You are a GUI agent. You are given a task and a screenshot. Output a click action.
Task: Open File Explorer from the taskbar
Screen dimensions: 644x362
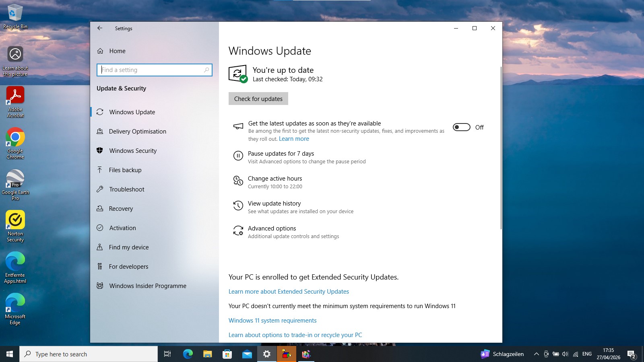pyautogui.click(x=207, y=354)
